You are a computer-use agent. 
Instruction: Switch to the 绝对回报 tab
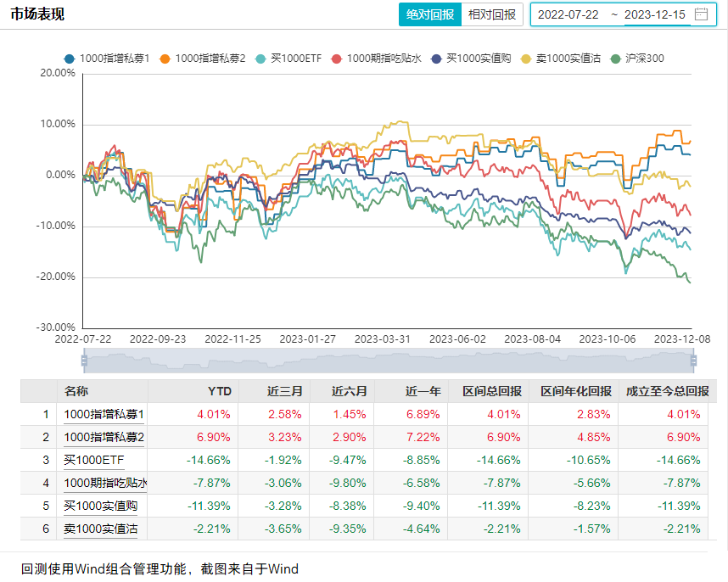[x=430, y=14]
